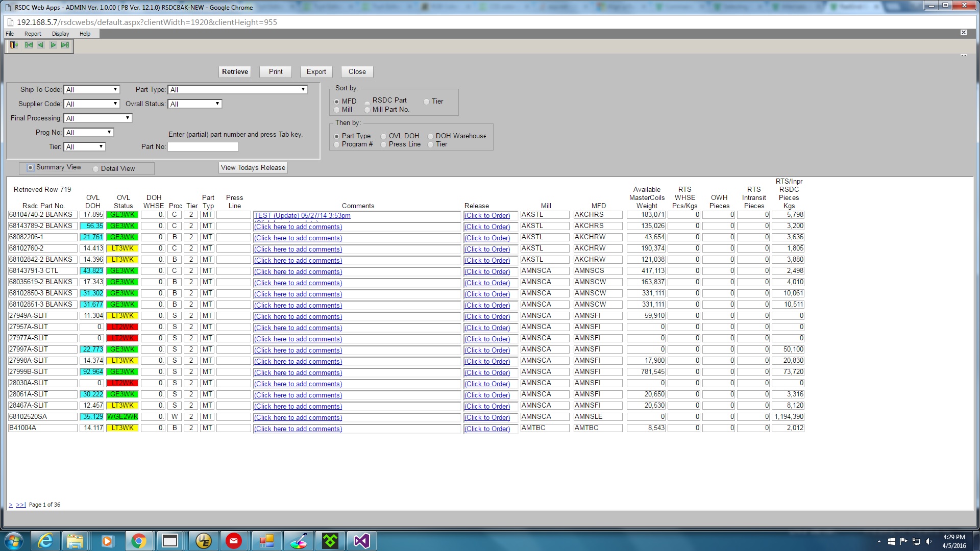Open UltraEdit from the taskbar
This screenshot has width=980, height=551.
coord(203,541)
